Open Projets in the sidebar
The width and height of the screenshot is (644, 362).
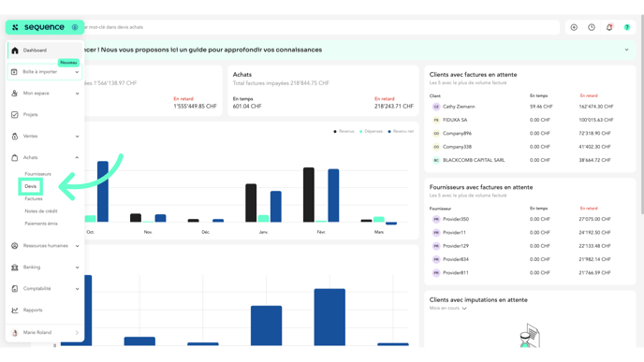[x=30, y=114]
